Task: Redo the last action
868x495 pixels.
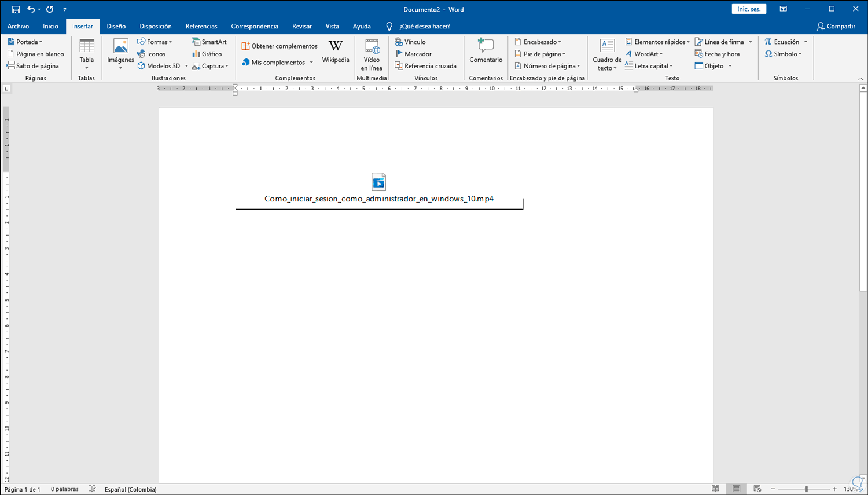Action: pos(50,9)
